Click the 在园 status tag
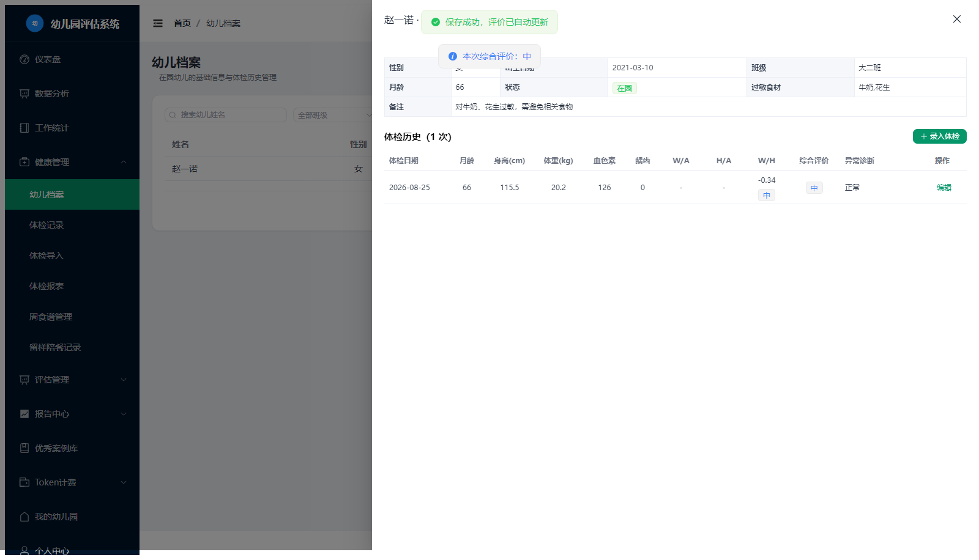This screenshot has width=979, height=560. (625, 88)
